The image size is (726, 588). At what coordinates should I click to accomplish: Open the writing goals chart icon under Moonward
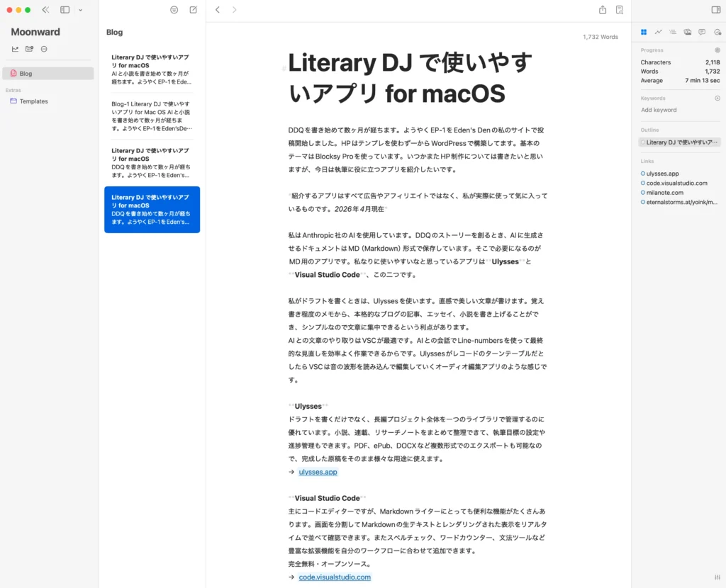(x=15, y=48)
